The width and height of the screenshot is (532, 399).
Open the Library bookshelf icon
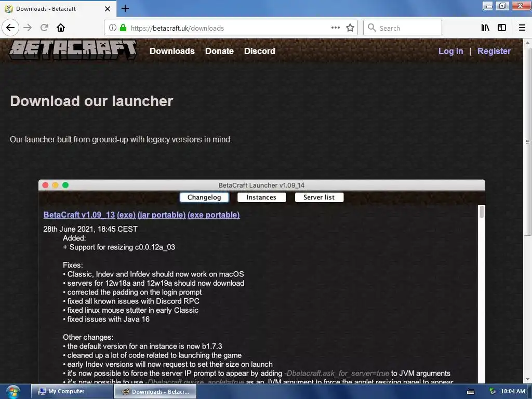(x=485, y=28)
